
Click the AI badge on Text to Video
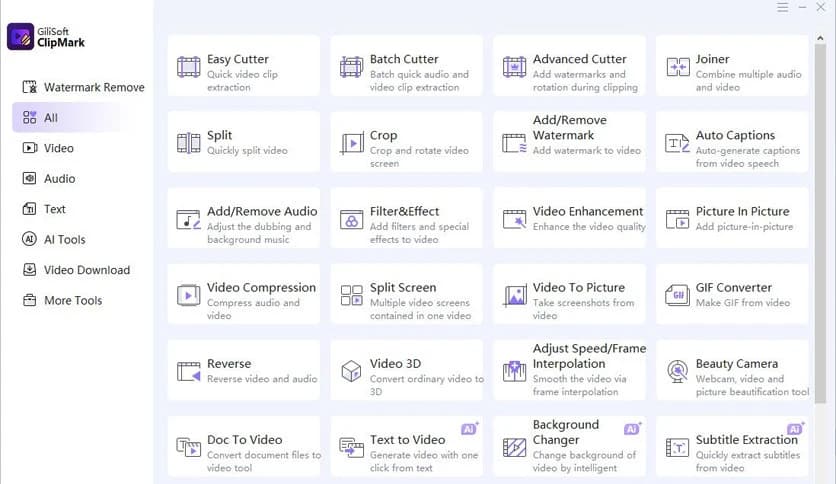(470, 429)
